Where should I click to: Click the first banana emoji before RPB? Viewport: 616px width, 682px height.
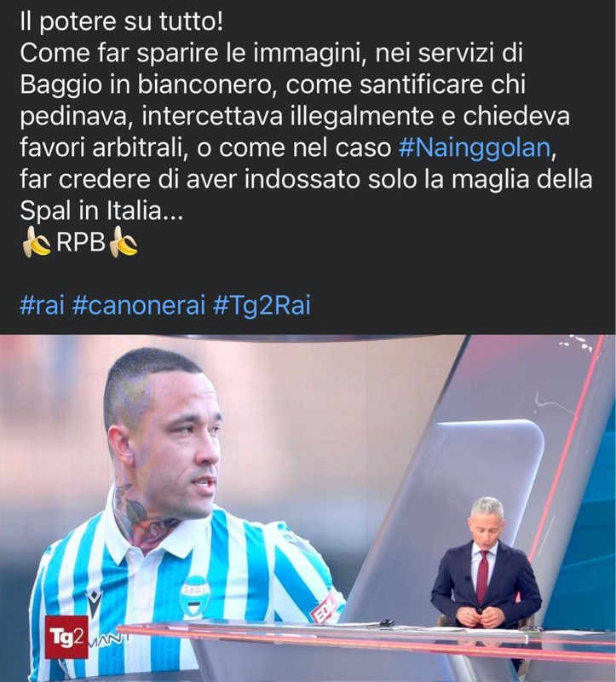[x=36, y=242]
